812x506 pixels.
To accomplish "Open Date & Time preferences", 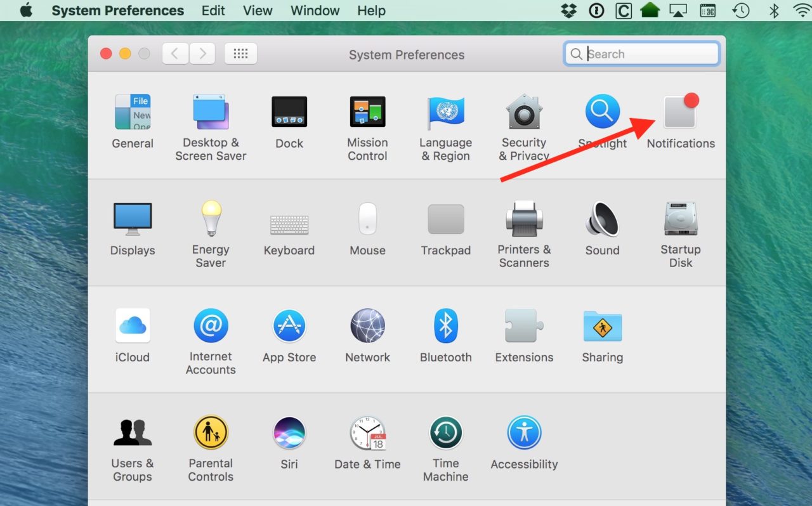I will 367,443.
